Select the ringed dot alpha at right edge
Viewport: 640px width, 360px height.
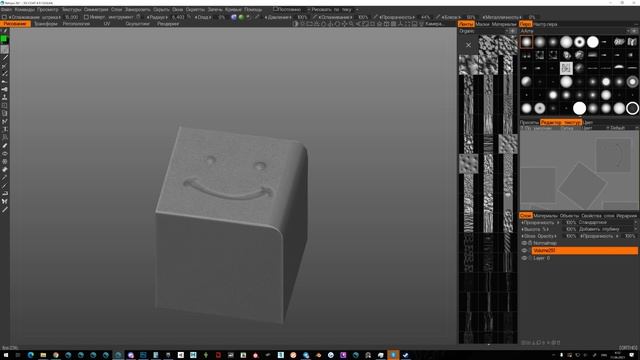(632, 82)
